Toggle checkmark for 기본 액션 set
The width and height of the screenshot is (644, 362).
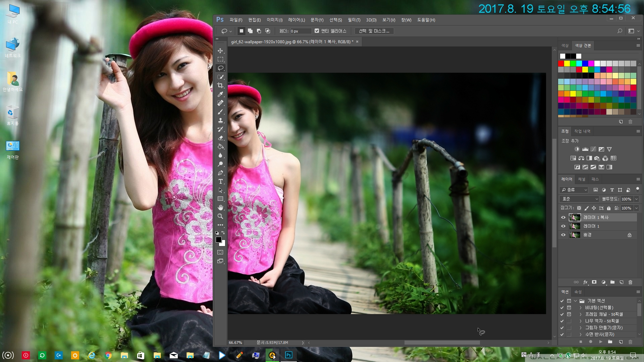pos(562,301)
